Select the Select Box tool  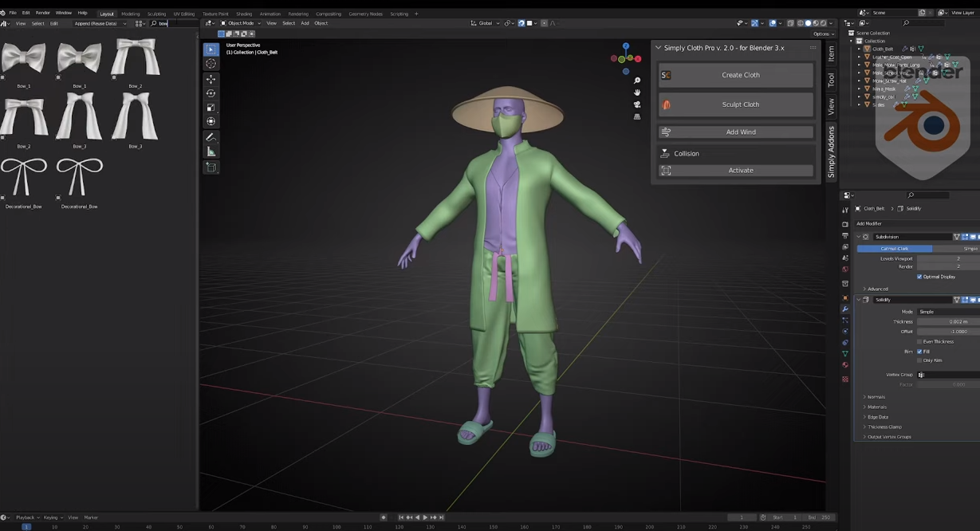(x=211, y=49)
